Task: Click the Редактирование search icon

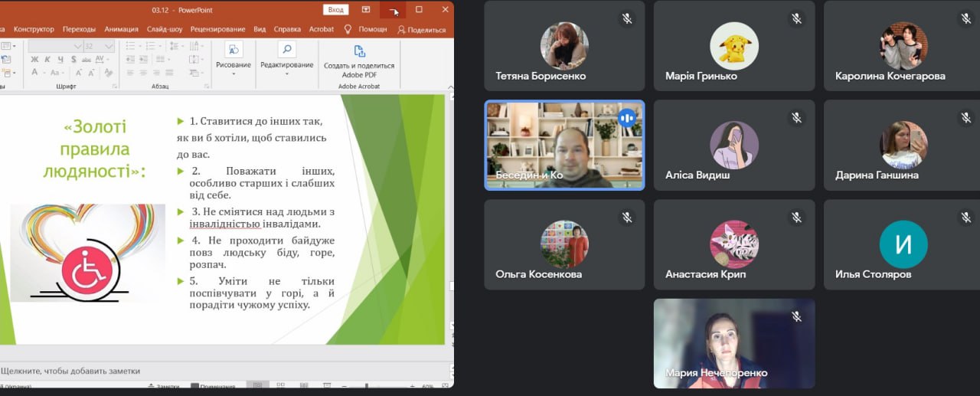Action: coord(286,51)
